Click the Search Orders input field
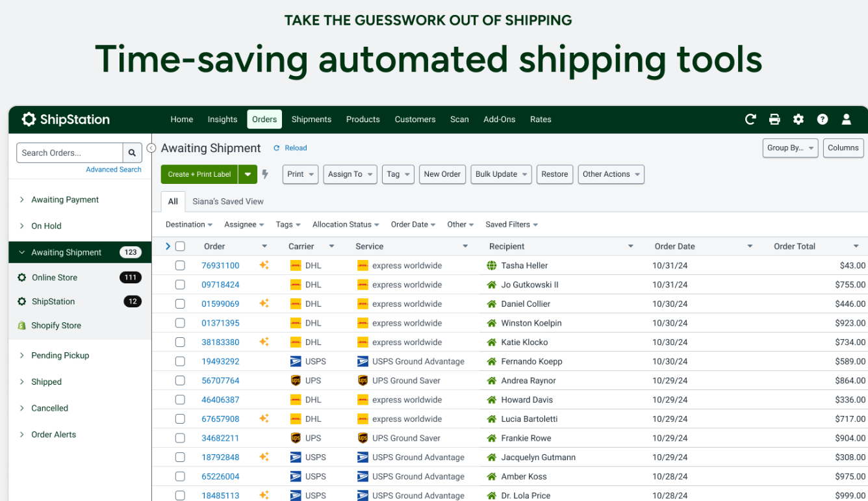 pos(70,153)
